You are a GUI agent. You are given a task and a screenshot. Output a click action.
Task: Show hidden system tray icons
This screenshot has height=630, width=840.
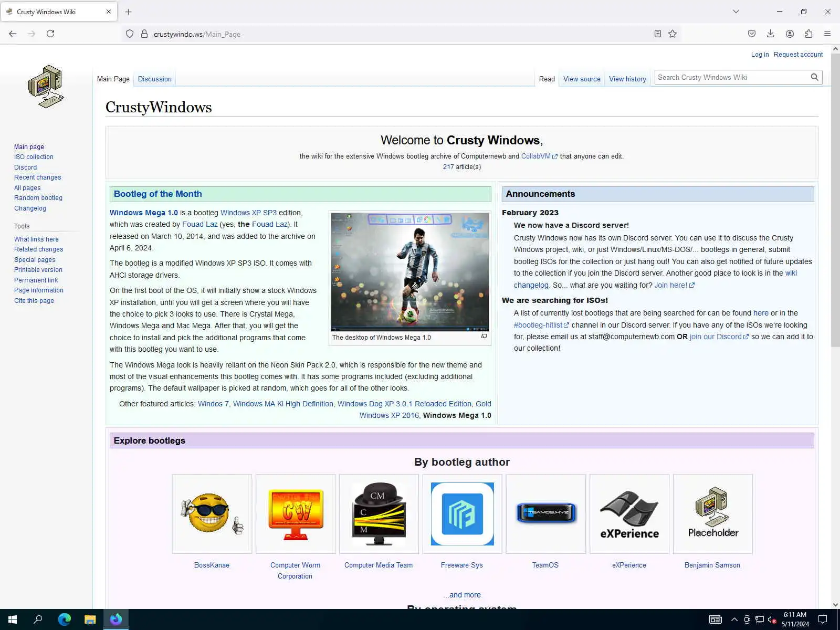pyautogui.click(x=734, y=619)
